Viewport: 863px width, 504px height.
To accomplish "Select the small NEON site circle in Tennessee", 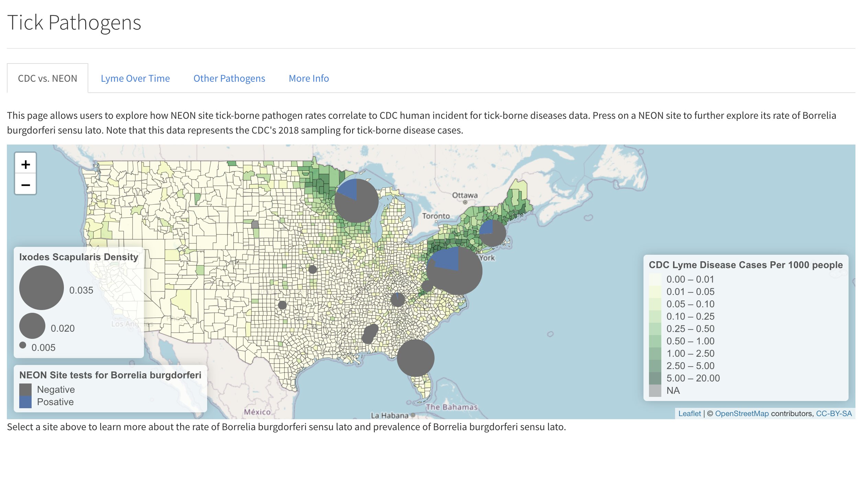I will pyautogui.click(x=398, y=300).
